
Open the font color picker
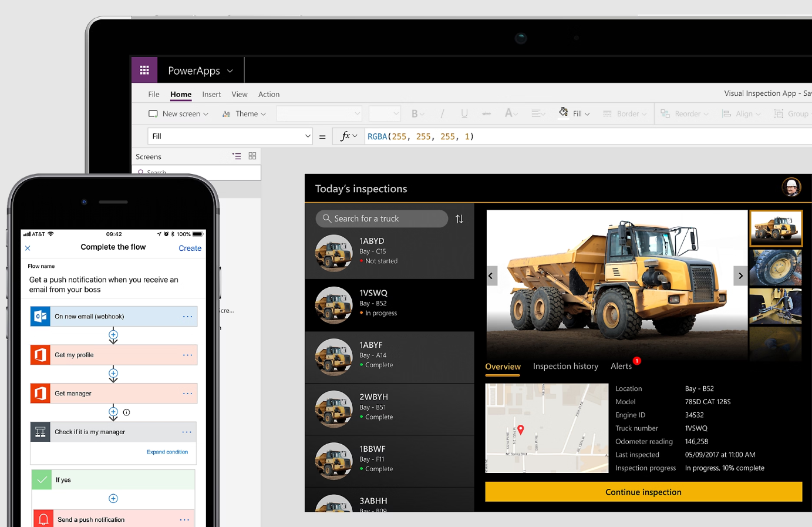pos(511,113)
